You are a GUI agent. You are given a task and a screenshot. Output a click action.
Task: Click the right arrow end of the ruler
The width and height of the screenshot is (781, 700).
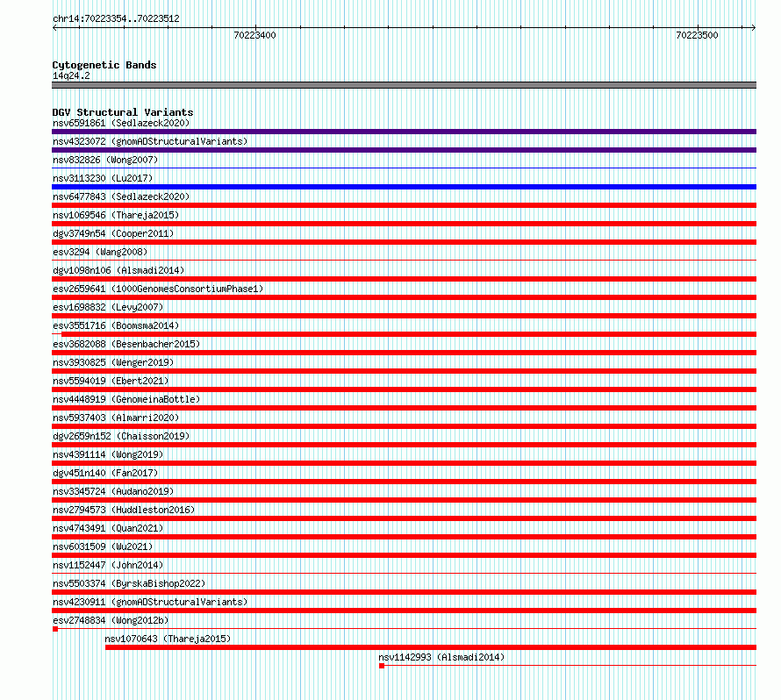click(754, 28)
